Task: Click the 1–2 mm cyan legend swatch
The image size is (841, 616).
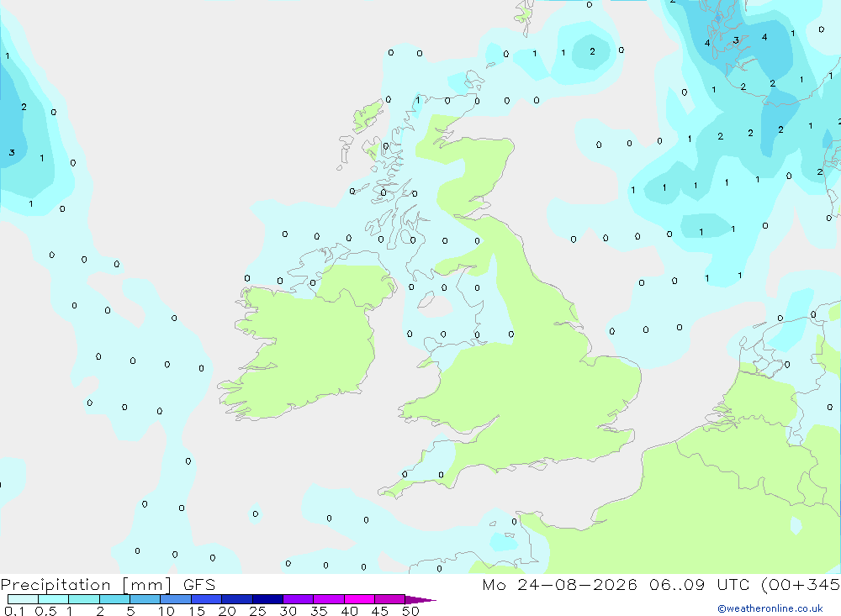Action: click(x=83, y=599)
